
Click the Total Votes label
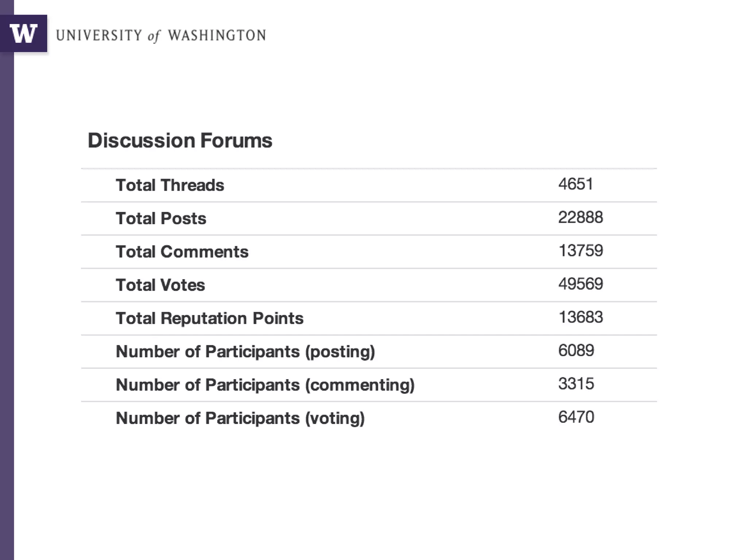(160, 285)
